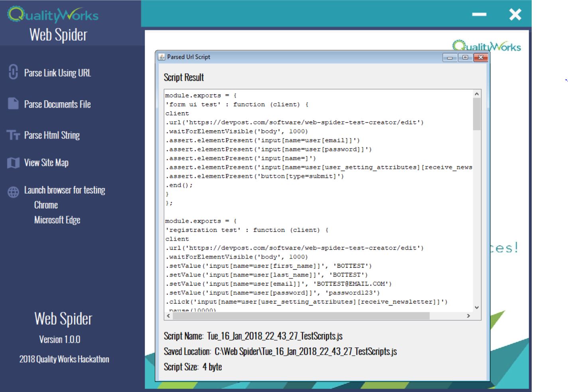
Task: Maximize the Parsed Url Script dialog
Action: point(465,57)
